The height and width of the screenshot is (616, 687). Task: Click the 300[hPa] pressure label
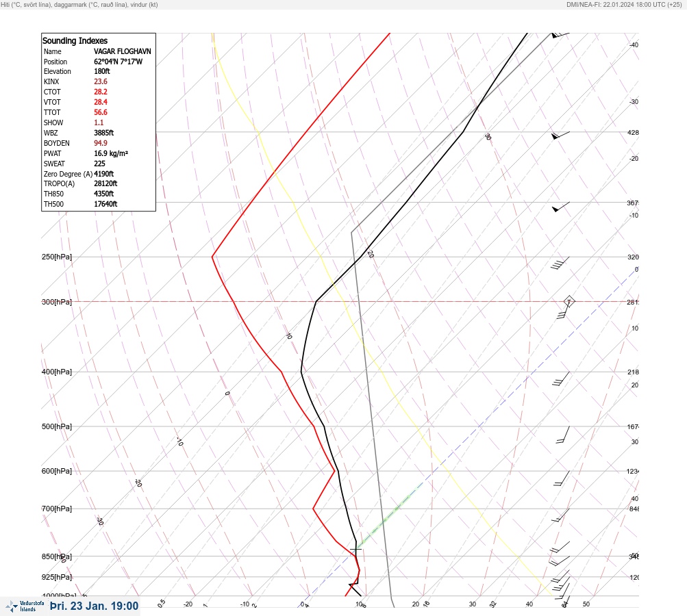click(57, 302)
